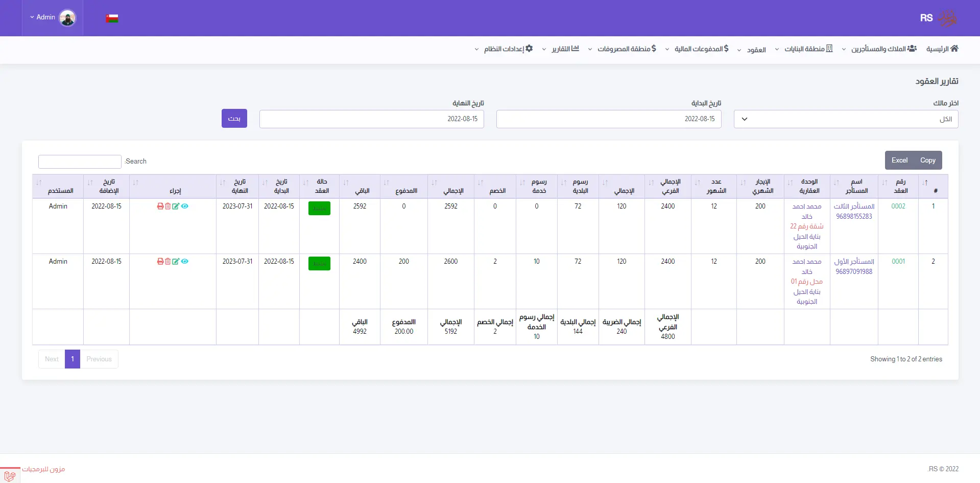The image size is (980, 483).
Task: Click the print icon for contract 0001
Action: (160, 262)
